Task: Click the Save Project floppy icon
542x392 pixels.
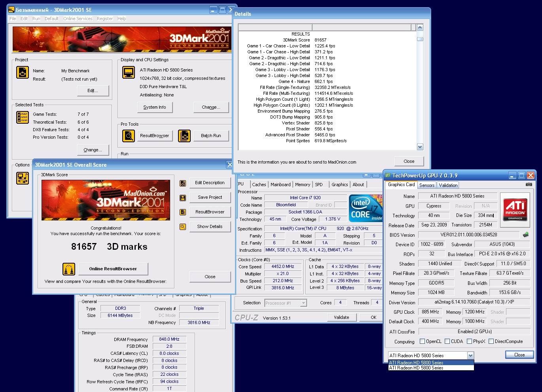Action: coord(183,198)
